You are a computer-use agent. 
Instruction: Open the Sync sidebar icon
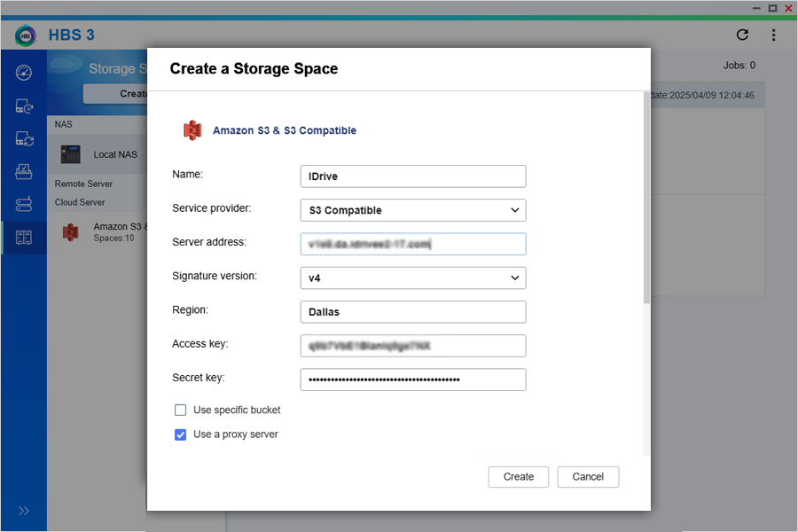(24, 139)
